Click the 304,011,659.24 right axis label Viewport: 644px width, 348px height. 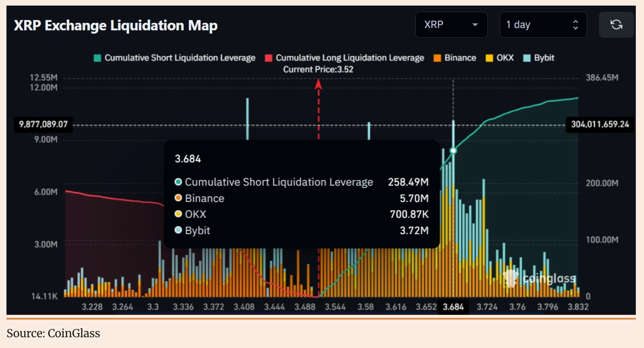pyautogui.click(x=600, y=125)
